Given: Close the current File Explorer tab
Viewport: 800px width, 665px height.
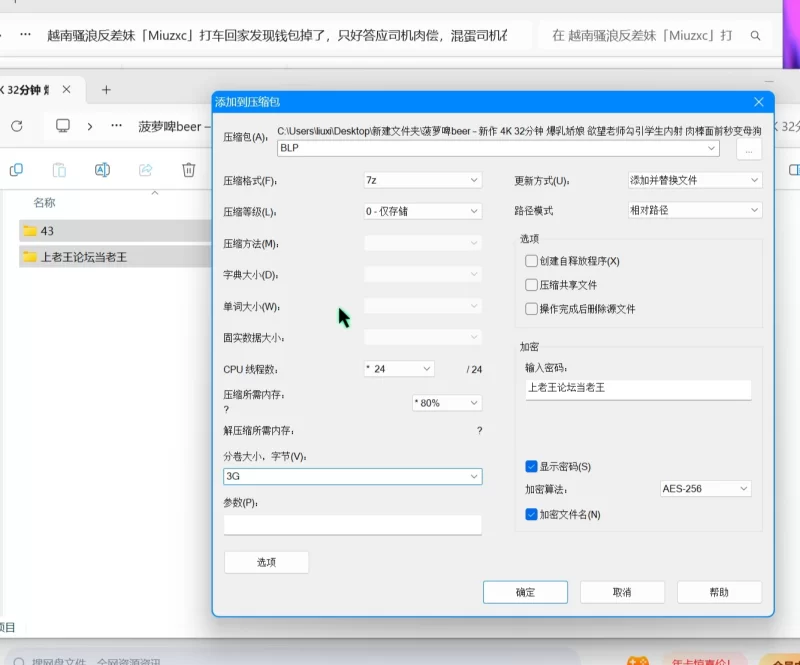Looking at the screenshot, I should click(x=66, y=90).
